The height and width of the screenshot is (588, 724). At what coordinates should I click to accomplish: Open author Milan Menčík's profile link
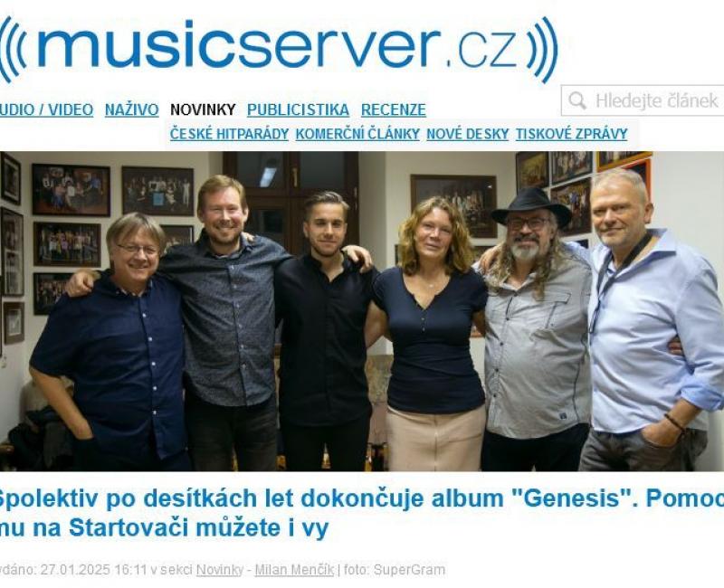tap(294, 570)
